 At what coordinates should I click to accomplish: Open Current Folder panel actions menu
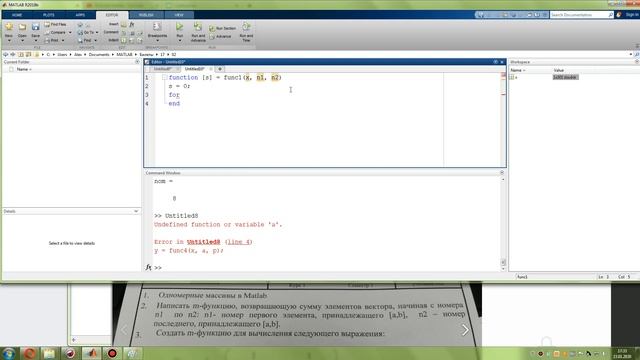pos(137,62)
